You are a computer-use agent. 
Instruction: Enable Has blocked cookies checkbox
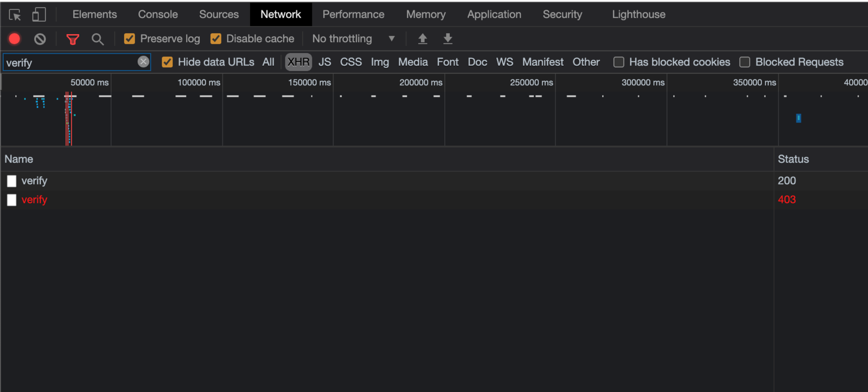[x=618, y=62]
